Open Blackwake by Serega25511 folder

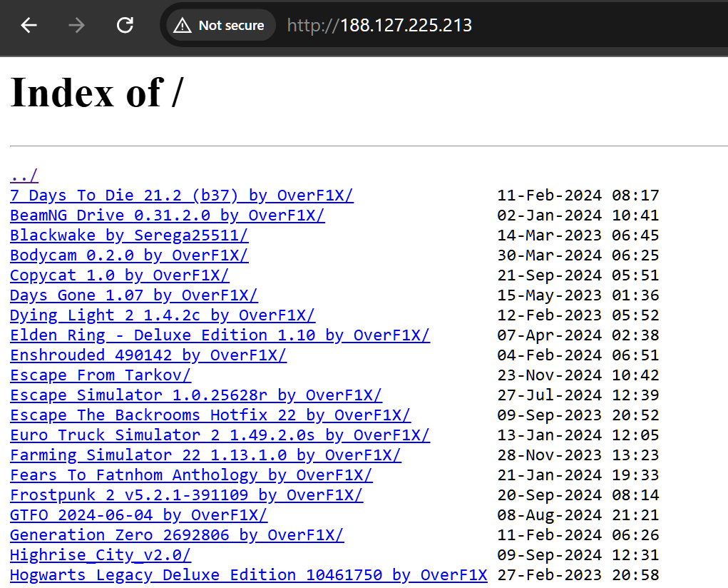[x=129, y=235]
